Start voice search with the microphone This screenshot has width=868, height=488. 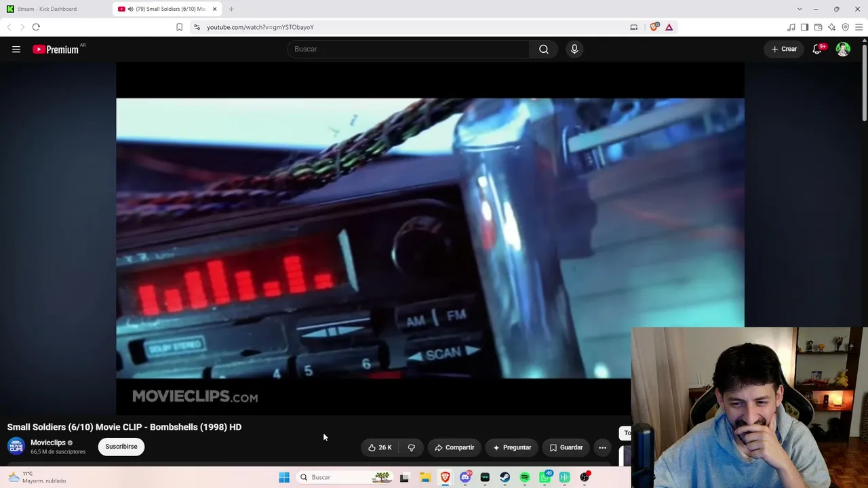[x=574, y=49]
